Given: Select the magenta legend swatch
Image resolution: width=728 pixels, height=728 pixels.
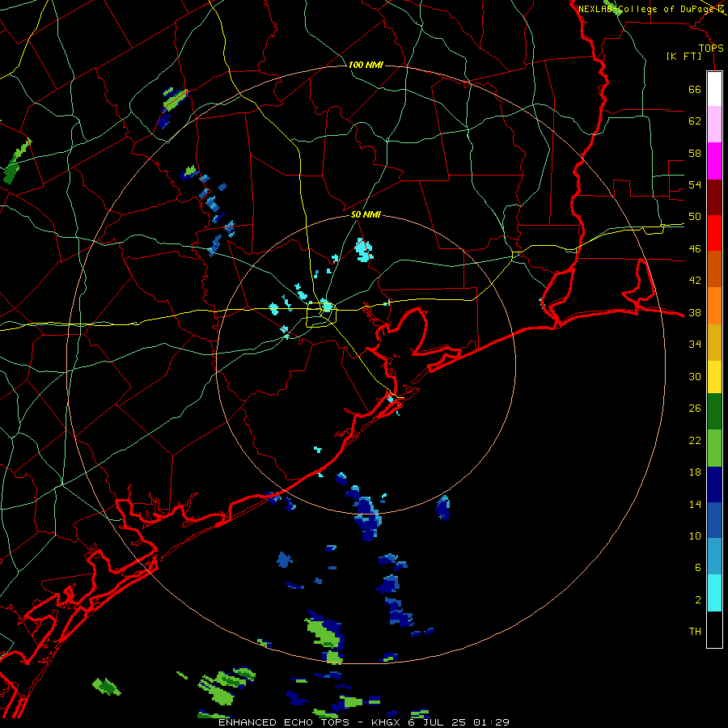Looking at the screenshot, I should tap(714, 161).
